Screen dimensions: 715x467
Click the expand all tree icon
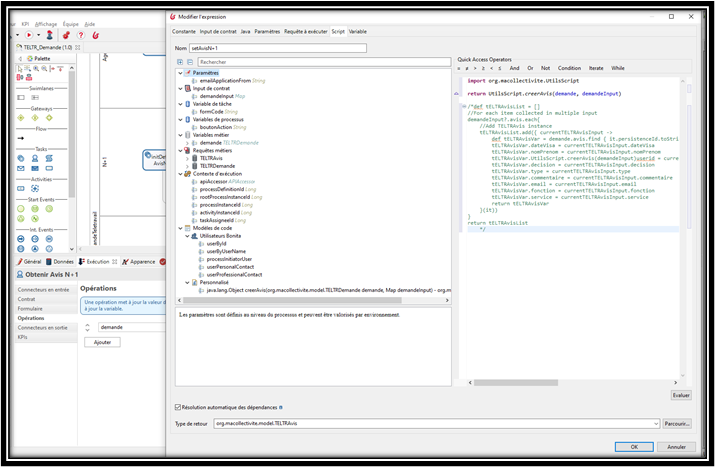180,62
